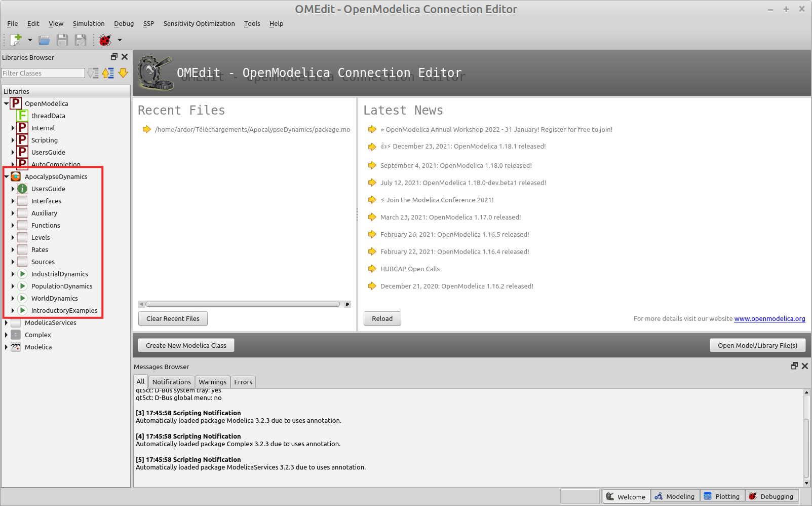812x506 pixels.
Task: Click the PopulationDynamics play icon
Action: (22, 286)
